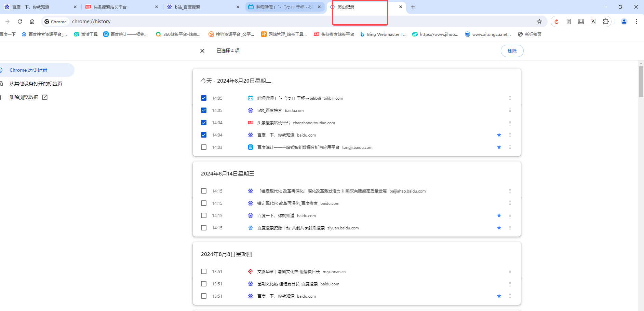Click the external link icon beside 删除浏览数据
The width and height of the screenshot is (644, 311).
pyautogui.click(x=45, y=97)
